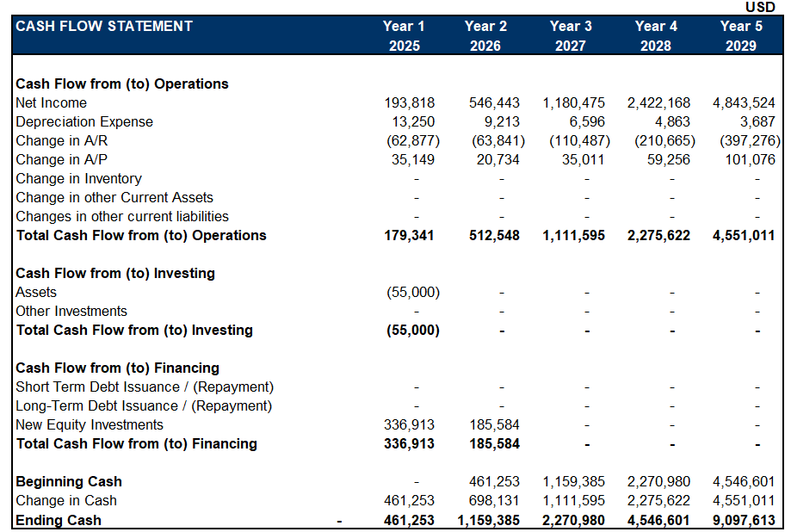Click Year 3 operations total 1,111,595
Viewport: 791px width, 532px height.
[574, 236]
